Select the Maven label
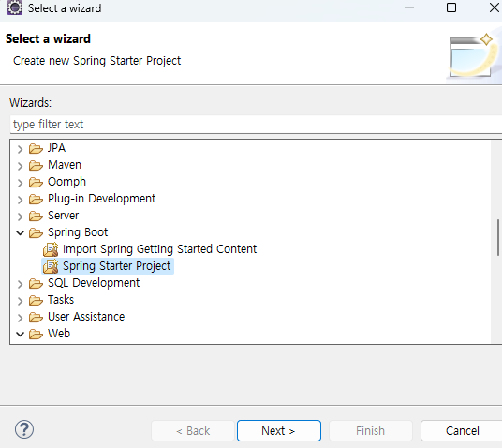 pyautogui.click(x=65, y=165)
